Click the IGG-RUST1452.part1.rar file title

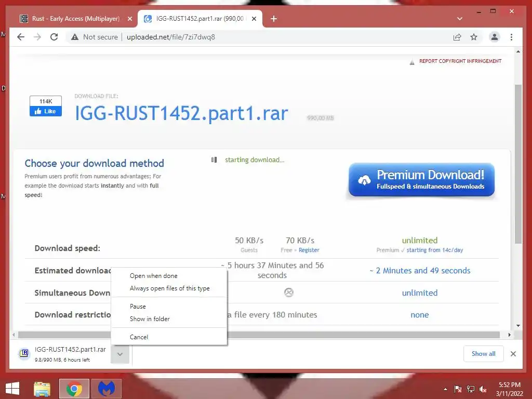[181, 113]
